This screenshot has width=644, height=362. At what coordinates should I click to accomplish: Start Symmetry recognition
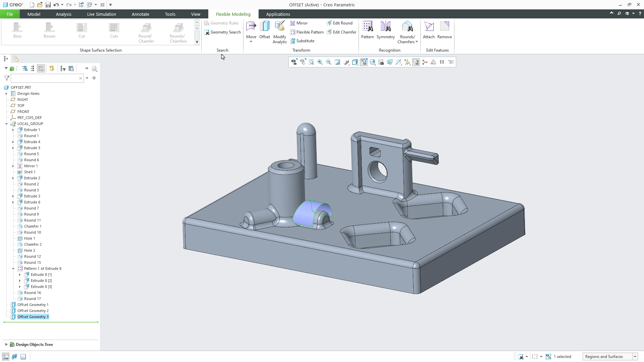pos(385,30)
